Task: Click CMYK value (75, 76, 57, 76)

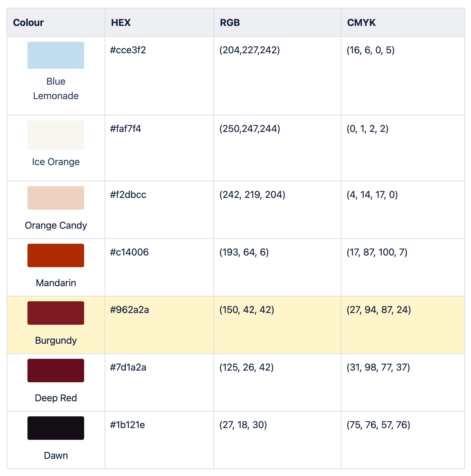Action: pos(378,425)
